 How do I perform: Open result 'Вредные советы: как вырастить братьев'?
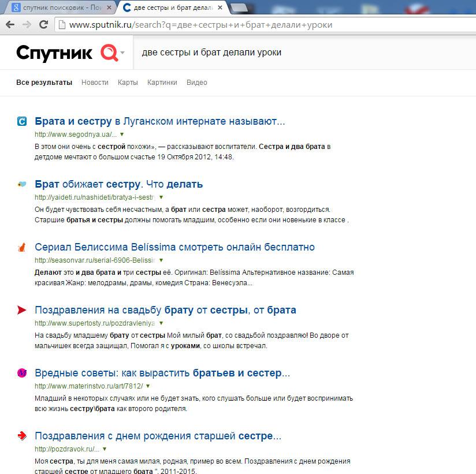click(x=162, y=372)
